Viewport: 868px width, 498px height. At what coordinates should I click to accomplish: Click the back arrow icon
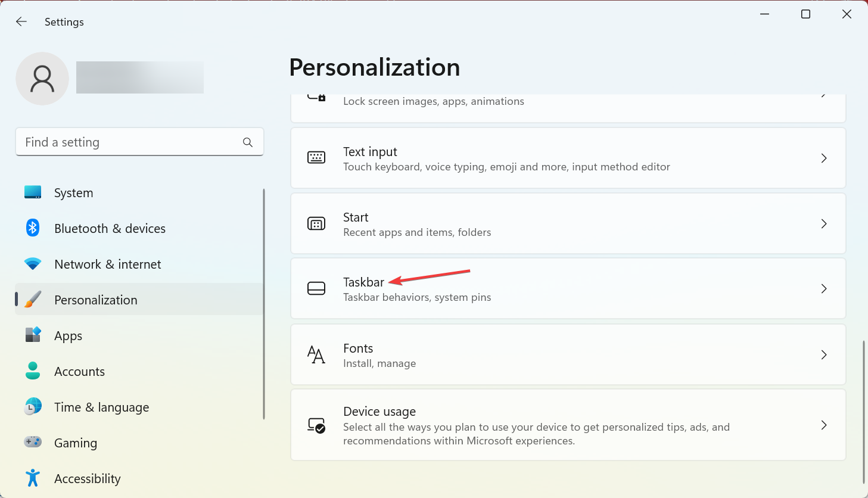tap(21, 21)
